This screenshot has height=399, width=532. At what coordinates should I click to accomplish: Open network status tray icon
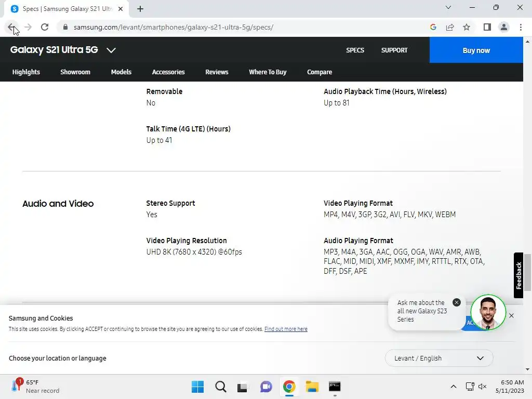pyautogui.click(x=470, y=387)
